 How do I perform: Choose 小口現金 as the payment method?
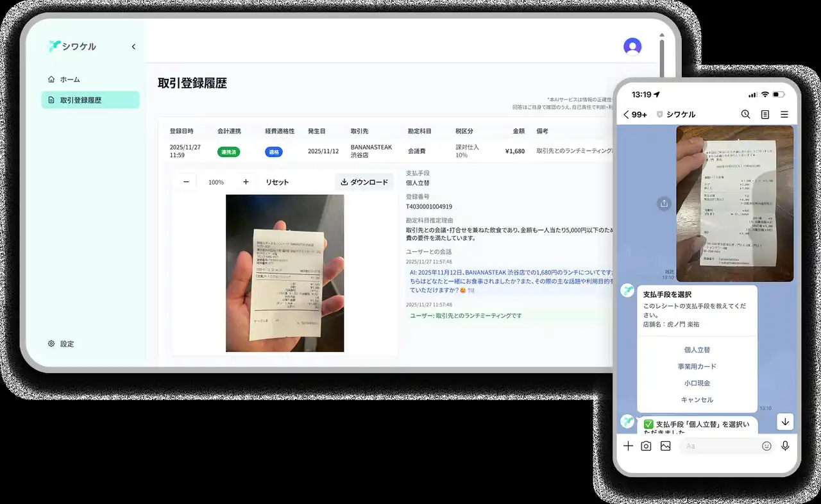[697, 383]
